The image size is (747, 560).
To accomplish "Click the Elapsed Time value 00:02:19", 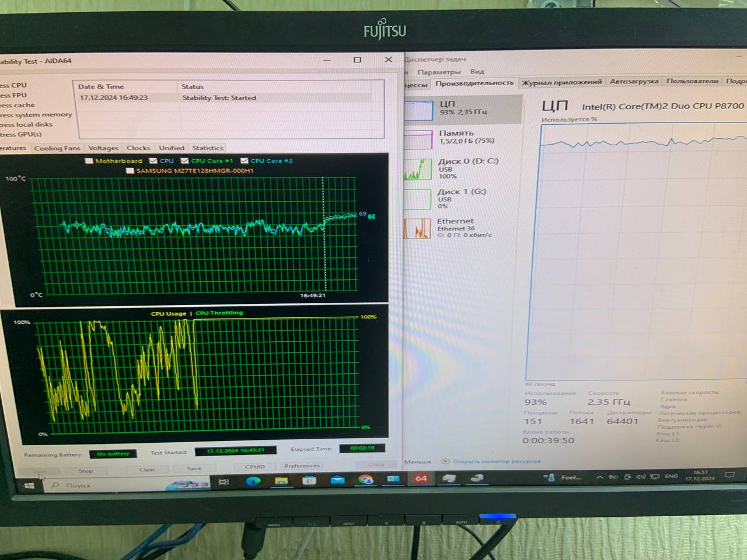I will (x=362, y=448).
